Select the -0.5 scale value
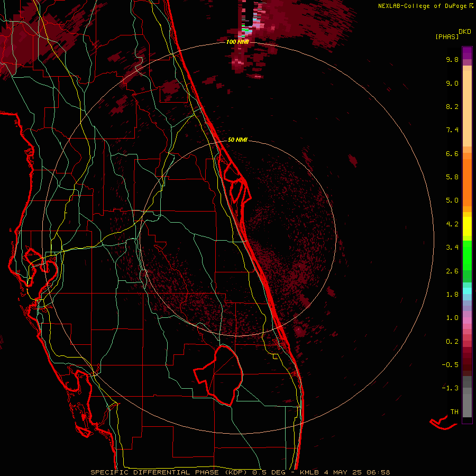The image size is (476, 476). 450,365
